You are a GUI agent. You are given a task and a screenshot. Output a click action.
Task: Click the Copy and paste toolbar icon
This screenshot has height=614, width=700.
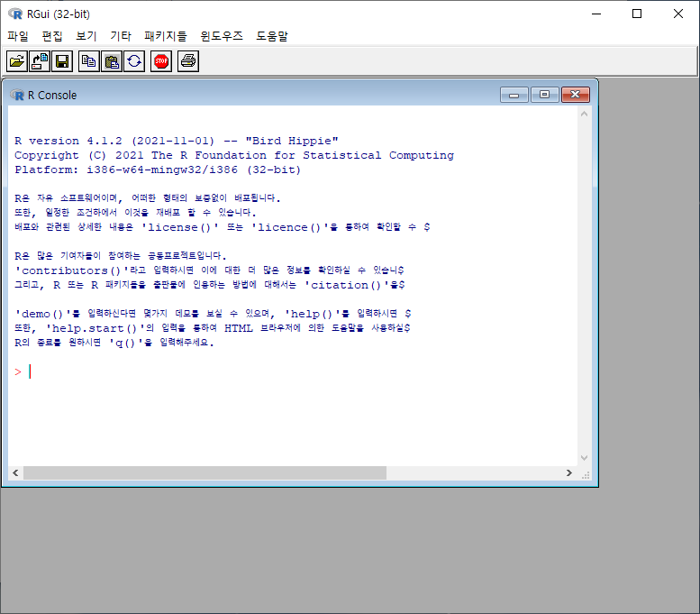point(134,61)
